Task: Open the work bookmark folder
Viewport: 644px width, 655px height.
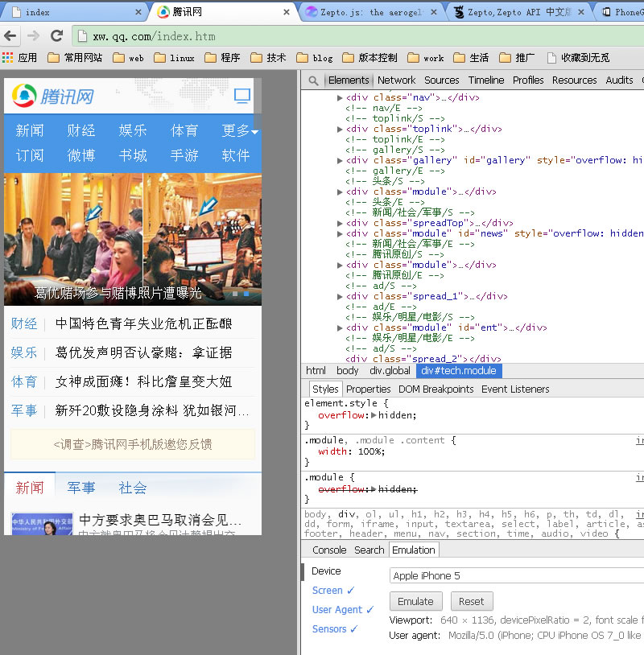Action: [x=426, y=58]
